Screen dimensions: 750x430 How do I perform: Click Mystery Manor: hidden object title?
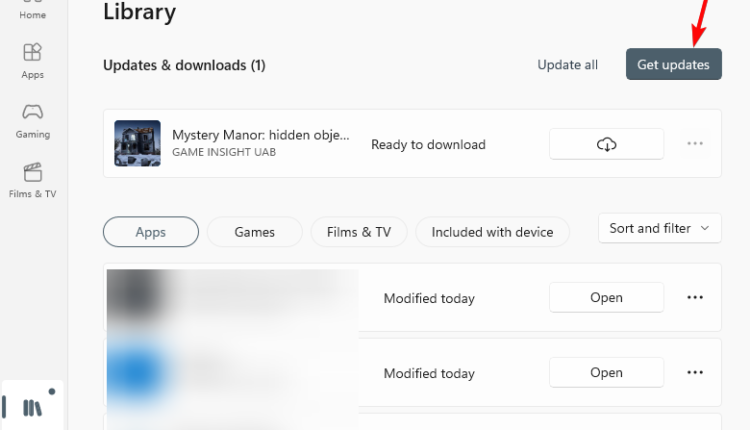(261, 135)
